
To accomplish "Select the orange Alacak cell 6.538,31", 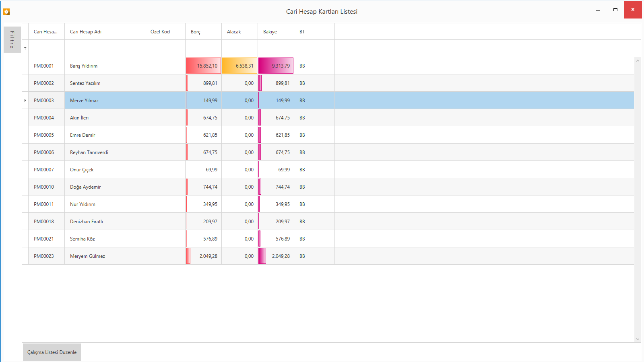I will (239, 66).
